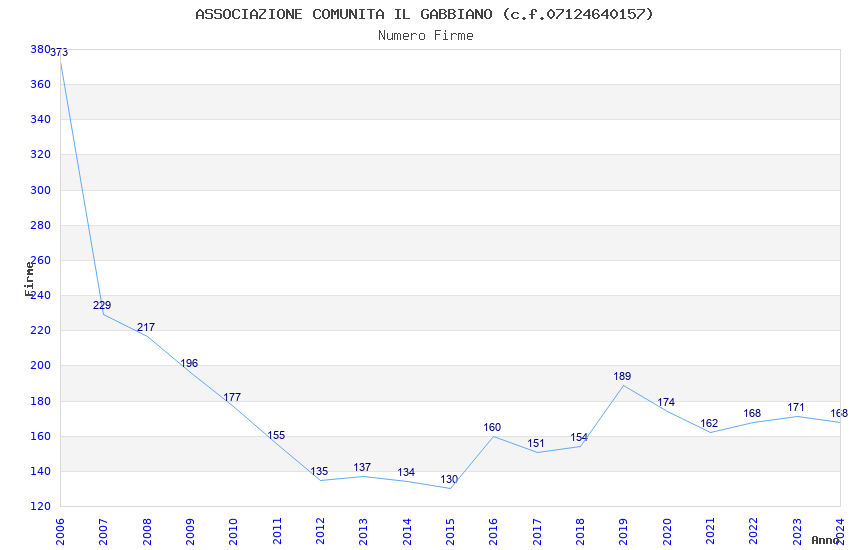
Task: Select the 217 data point label
Action: tap(146, 327)
